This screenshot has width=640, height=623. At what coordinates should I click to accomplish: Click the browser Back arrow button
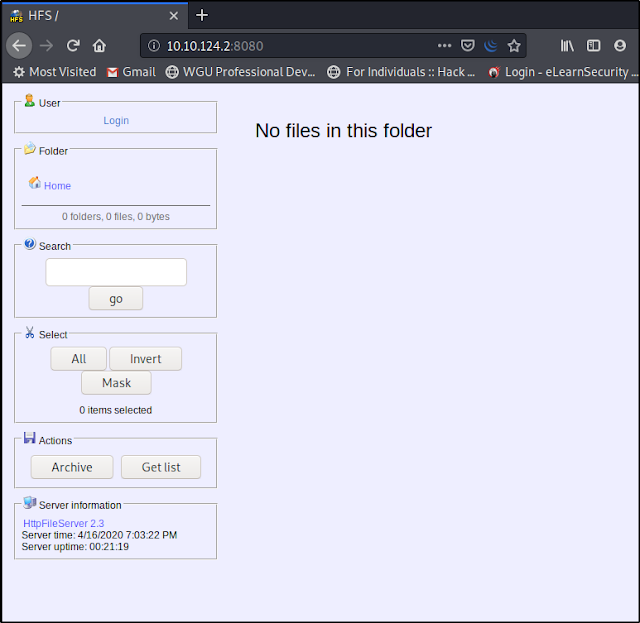[19, 46]
